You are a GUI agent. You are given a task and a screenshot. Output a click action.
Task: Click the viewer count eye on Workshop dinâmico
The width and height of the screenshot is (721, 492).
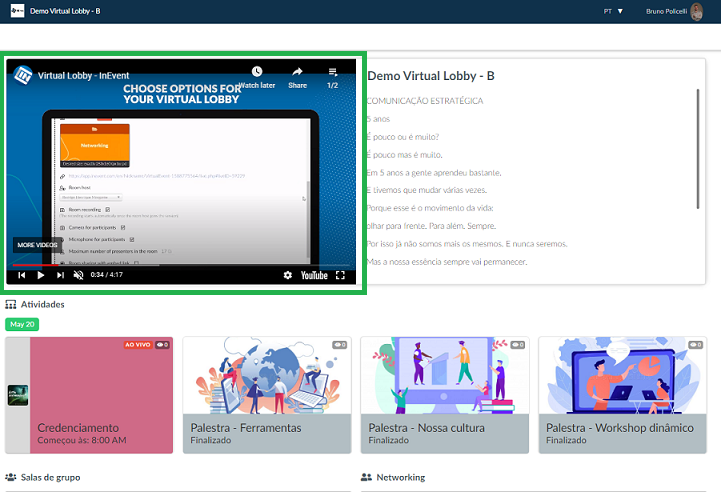[695, 344]
